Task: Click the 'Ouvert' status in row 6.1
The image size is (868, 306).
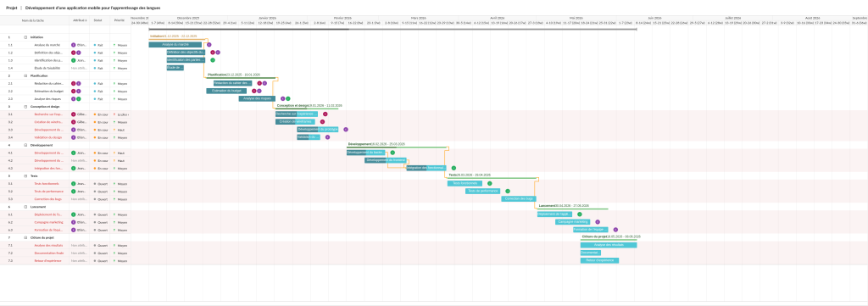Action: point(103,214)
